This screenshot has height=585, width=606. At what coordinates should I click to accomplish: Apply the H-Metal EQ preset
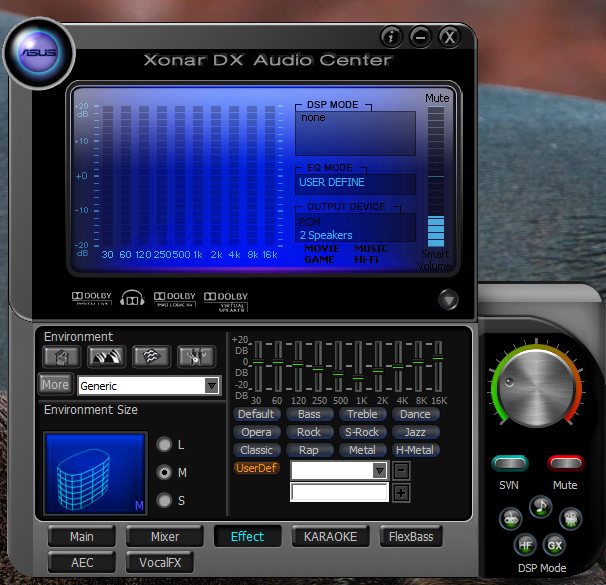pos(415,450)
